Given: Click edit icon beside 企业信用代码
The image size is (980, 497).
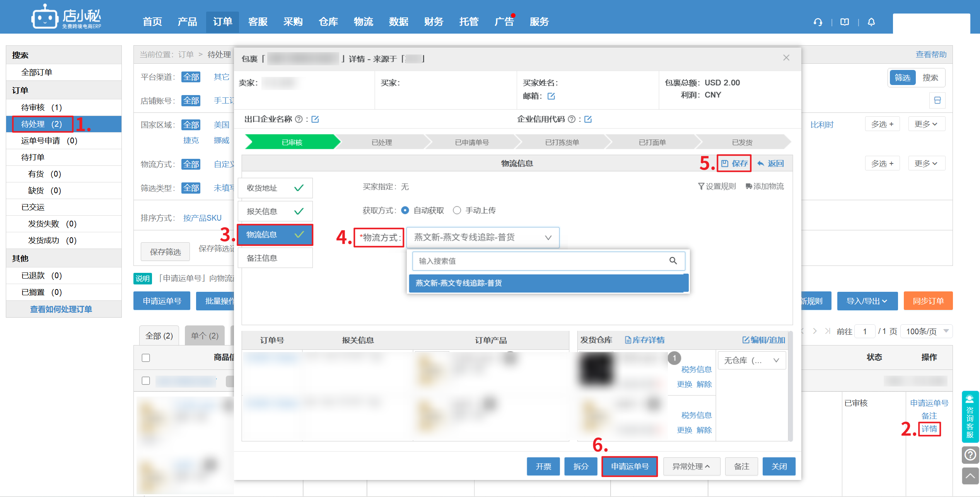Looking at the screenshot, I should point(588,119).
